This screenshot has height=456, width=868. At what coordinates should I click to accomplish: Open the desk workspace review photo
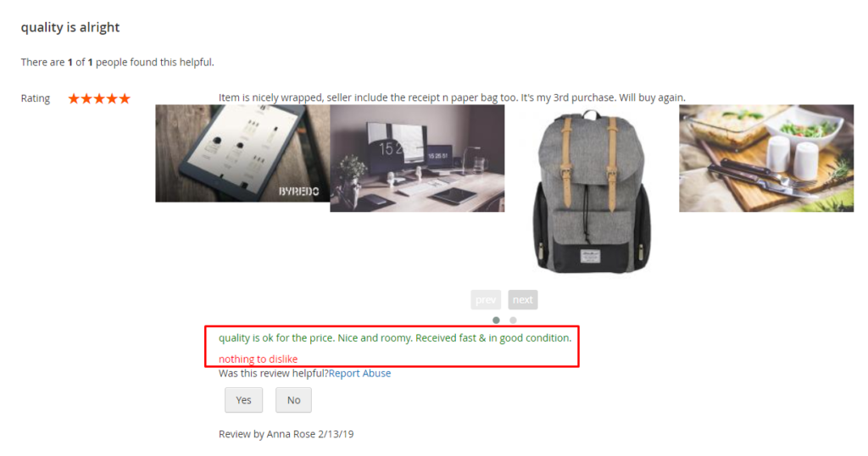coord(417,158)
